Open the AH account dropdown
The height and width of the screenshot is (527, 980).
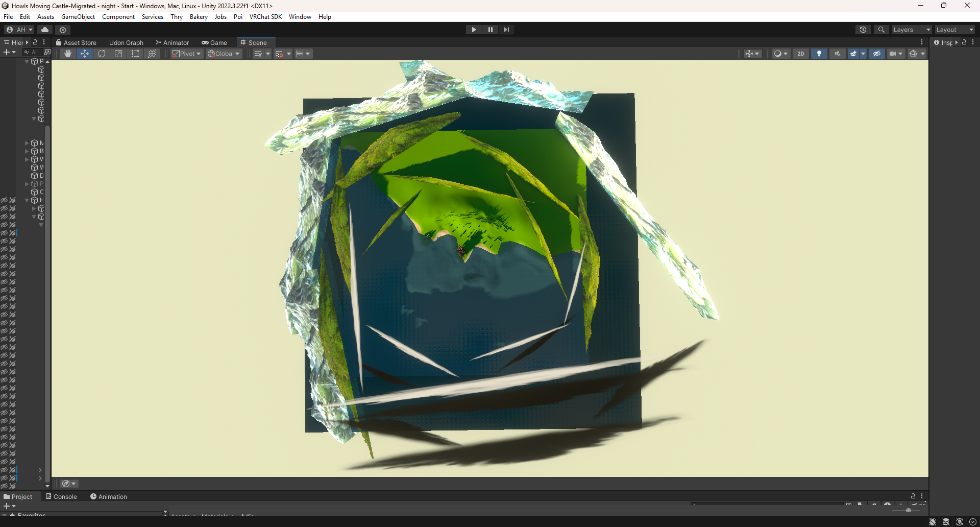tap(19, 30)
